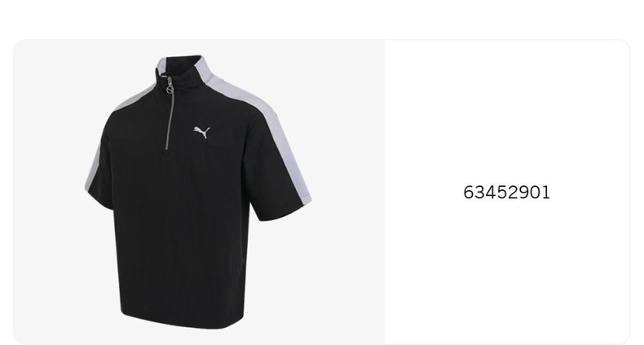644x345 pixels.
Task: Click the digit 6 in product code
Action: 468,192
